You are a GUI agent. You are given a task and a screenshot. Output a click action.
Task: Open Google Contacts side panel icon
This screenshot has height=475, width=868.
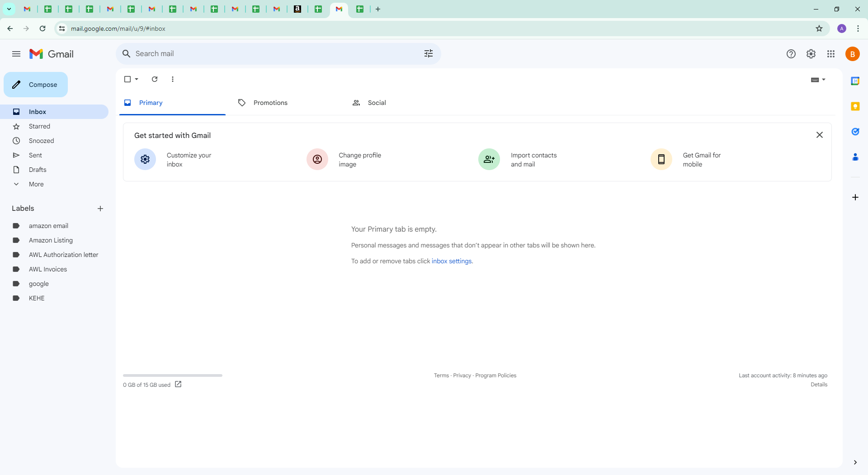pyautogui.click(x=855, y=157)
